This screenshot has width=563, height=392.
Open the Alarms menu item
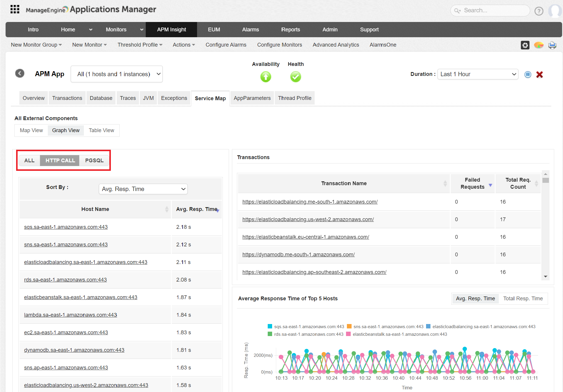[x=250, y=30]
